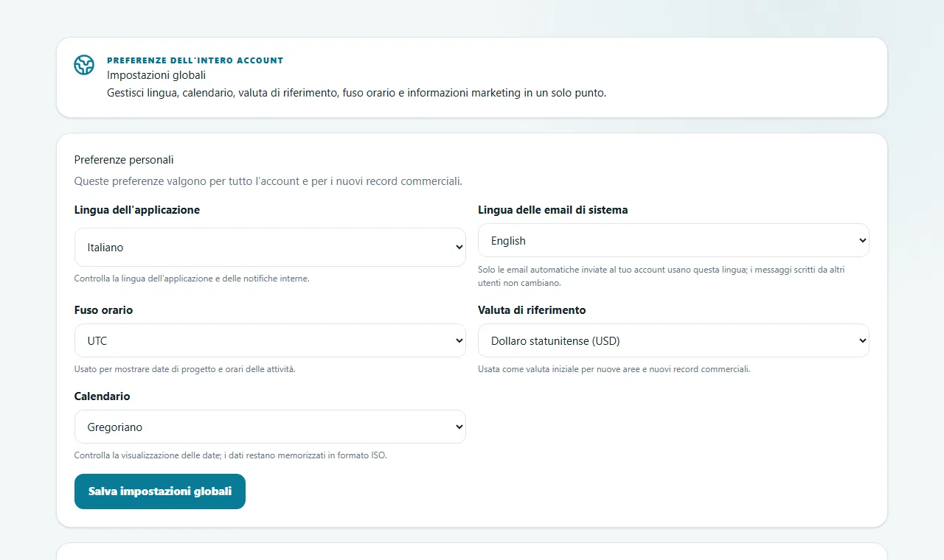The image size is (944, 560).
Task: Click the help text about date di progetto
Action: coord(185,369)
